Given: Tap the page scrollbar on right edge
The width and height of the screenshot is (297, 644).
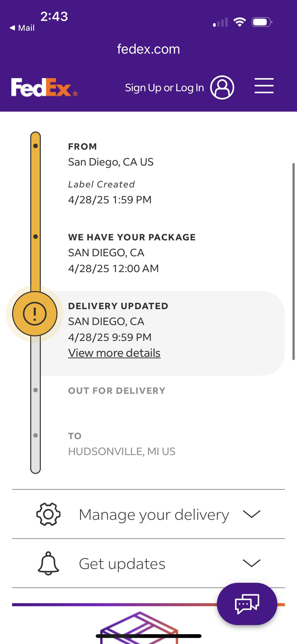Looking at the screenshot, I should (293, 262).
